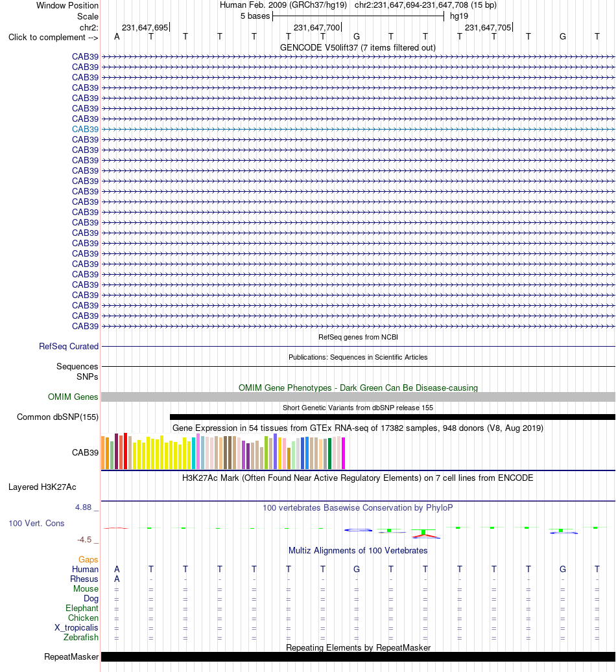The height and width of the screenshot is (672, 616).
Task: Click the black dbSNP variant bar
Action: 392,417
